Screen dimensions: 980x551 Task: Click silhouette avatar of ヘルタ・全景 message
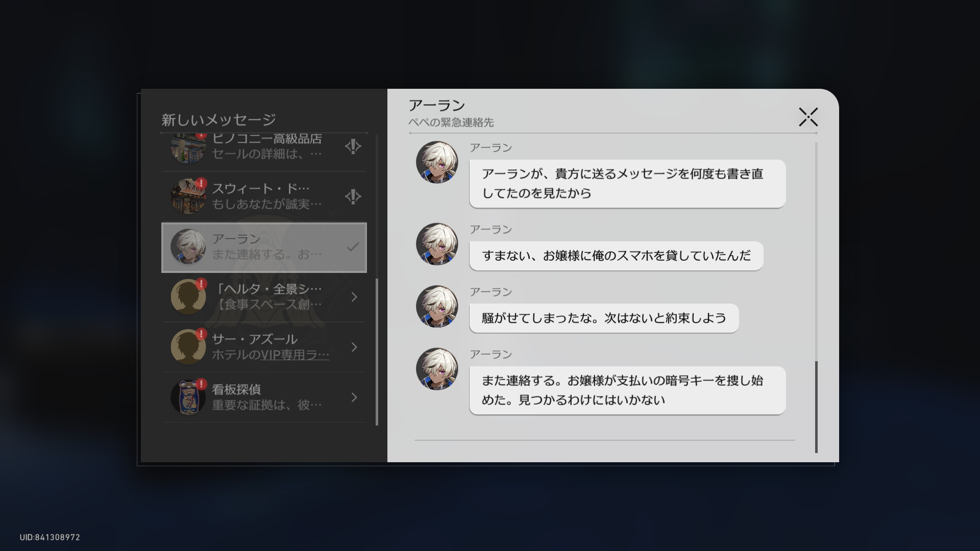click(188, 297)
